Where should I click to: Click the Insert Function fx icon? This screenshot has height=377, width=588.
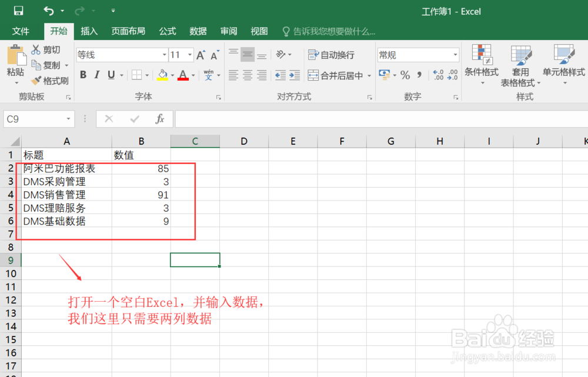tap(159, 119)
